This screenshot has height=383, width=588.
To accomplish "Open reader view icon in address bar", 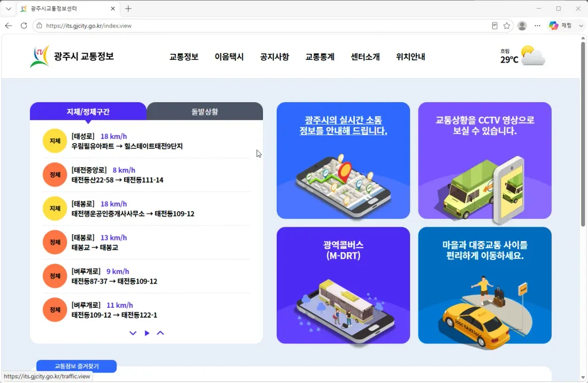I will (494, 25).
